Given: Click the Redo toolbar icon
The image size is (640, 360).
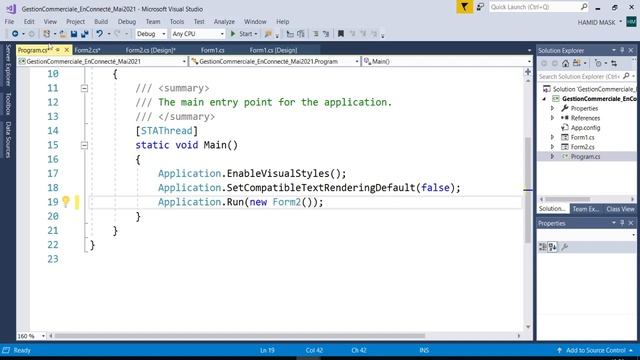Looking at the screenshot, I should (x=117, y=34).
